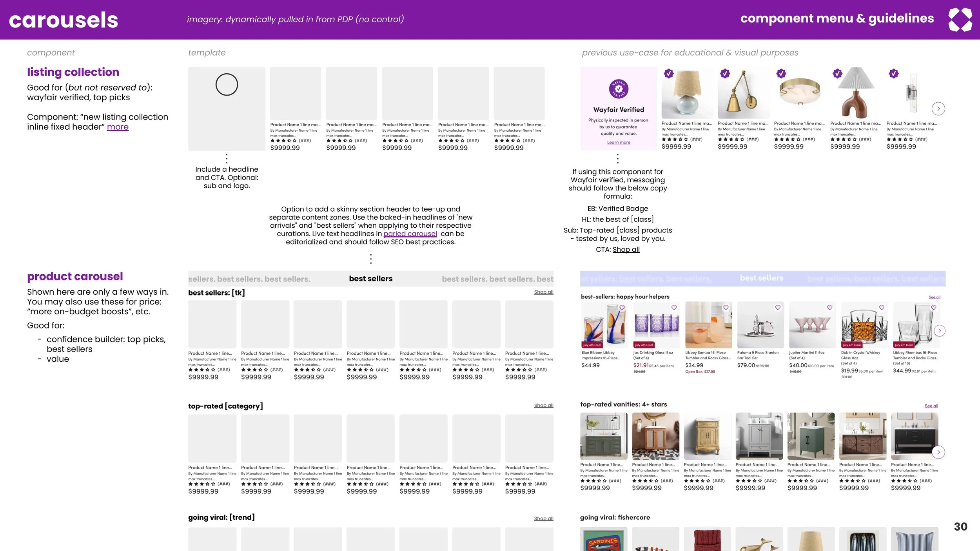Select the highlighted best sellers header tab
The image size is (980, 551).
[761, 278]
